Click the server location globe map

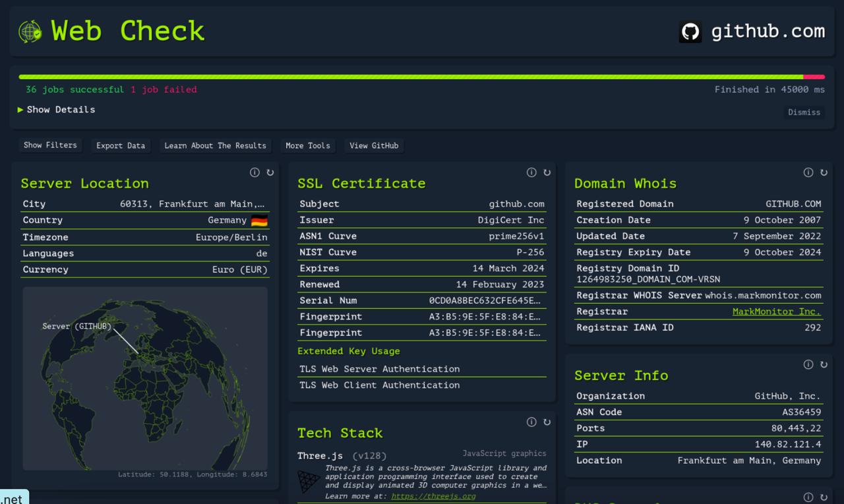point(145,378)
